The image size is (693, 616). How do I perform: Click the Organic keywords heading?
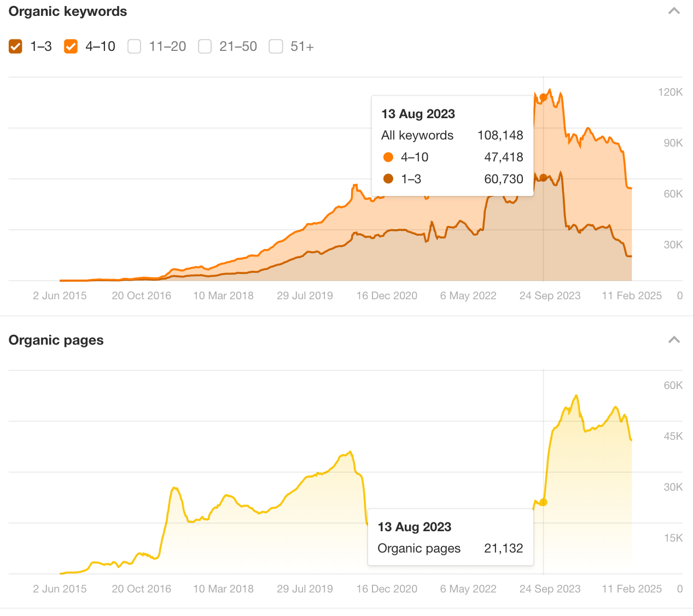[67, 11]
